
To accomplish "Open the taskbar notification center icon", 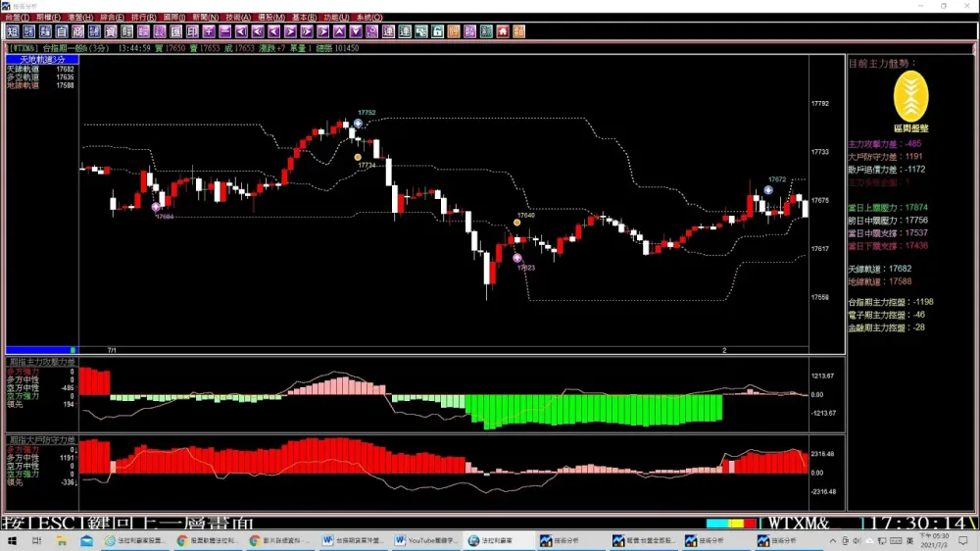I will click(x=963, y=540).
